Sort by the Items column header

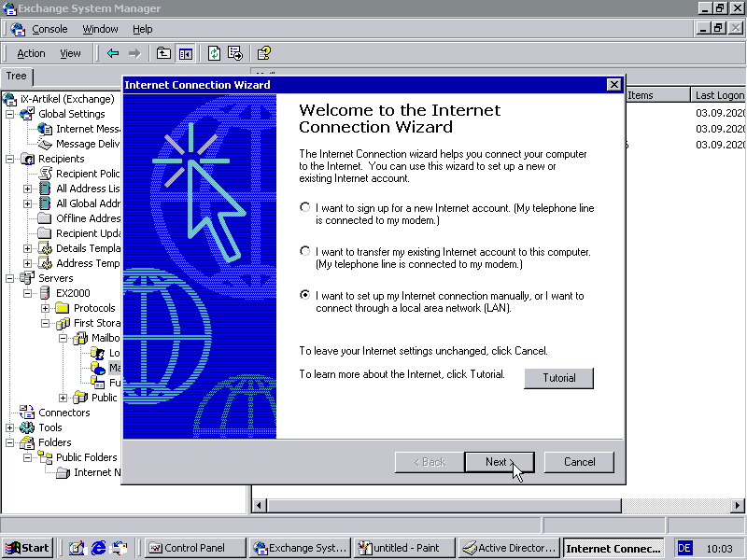coord(657,95)
